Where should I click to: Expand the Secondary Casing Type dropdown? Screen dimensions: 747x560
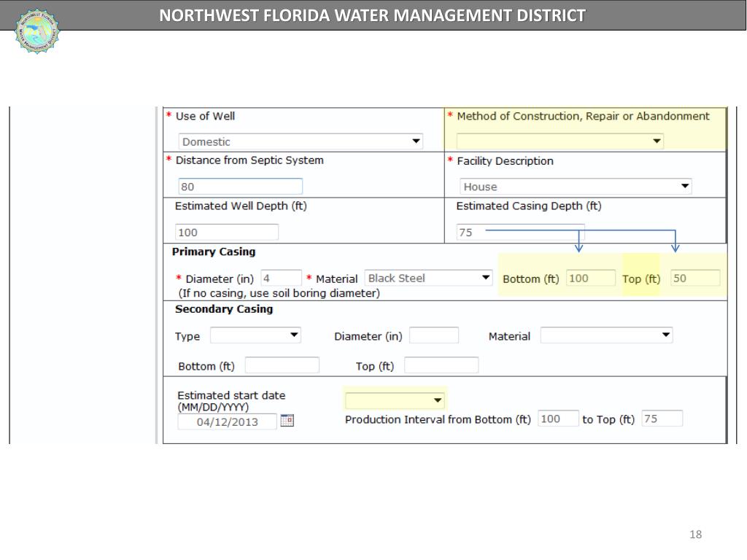tap(255, 335)
